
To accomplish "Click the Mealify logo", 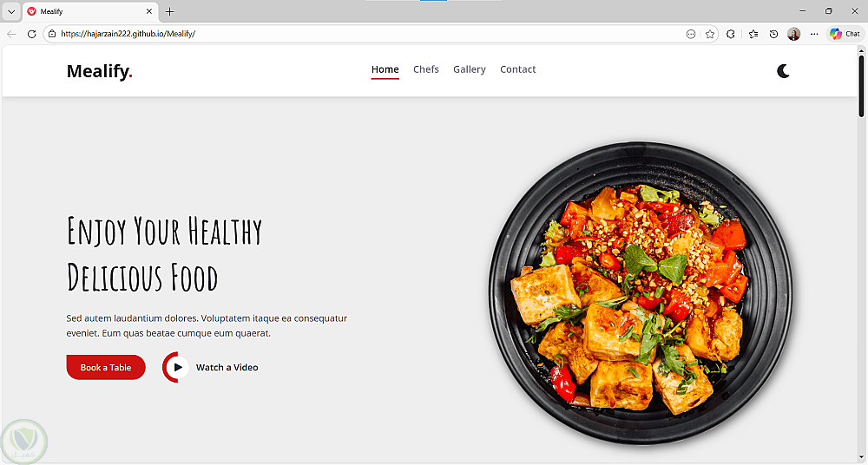I will [100, 71].
